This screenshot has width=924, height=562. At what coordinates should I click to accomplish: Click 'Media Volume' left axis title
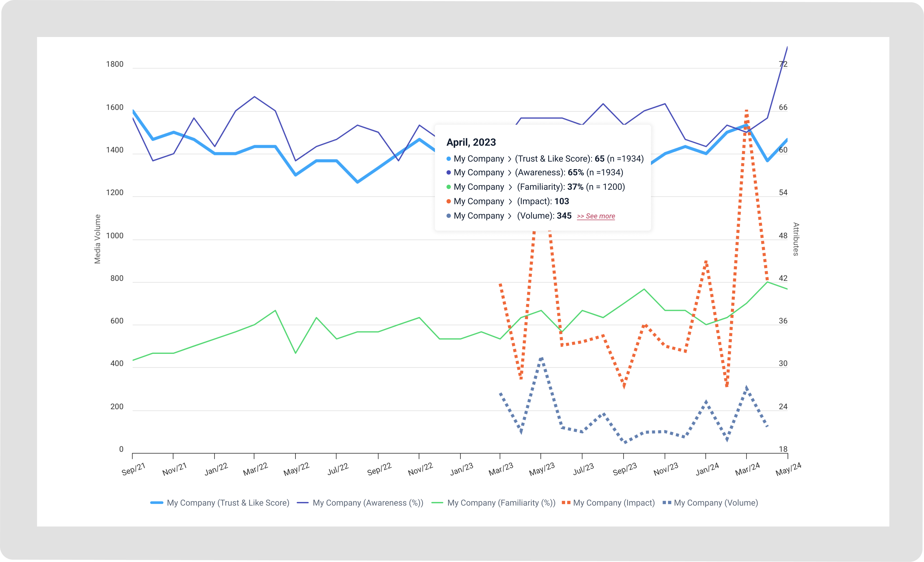click(97, 239)
